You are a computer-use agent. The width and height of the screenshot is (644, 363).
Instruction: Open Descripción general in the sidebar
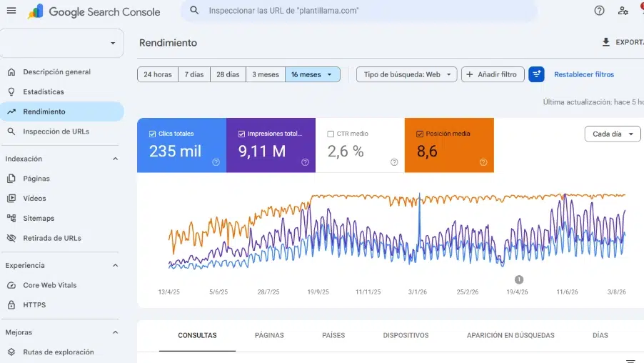tap(61, 72)
